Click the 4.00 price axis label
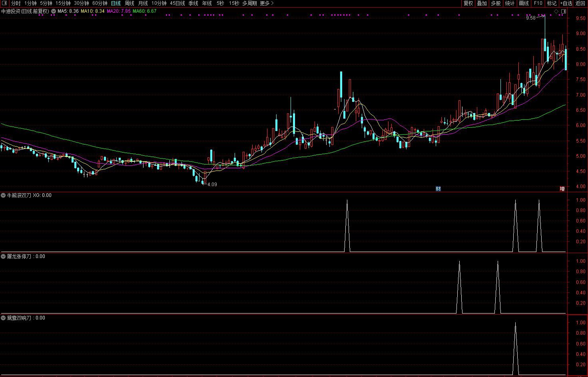Image resolution: width=588 pixels, height=377 pixels. (x=580, y=187)
